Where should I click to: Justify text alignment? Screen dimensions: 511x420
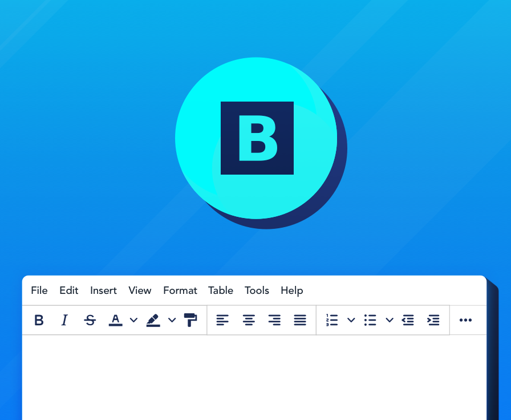point(300,320)
